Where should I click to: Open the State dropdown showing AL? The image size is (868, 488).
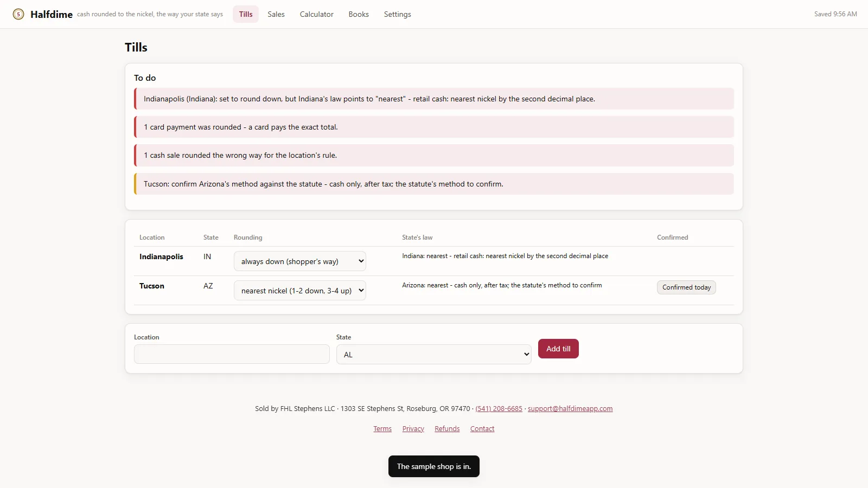(x=434, y=355)
